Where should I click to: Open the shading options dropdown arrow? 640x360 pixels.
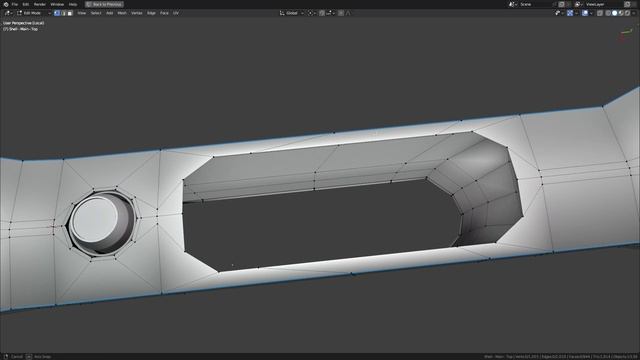click(634, 13)
